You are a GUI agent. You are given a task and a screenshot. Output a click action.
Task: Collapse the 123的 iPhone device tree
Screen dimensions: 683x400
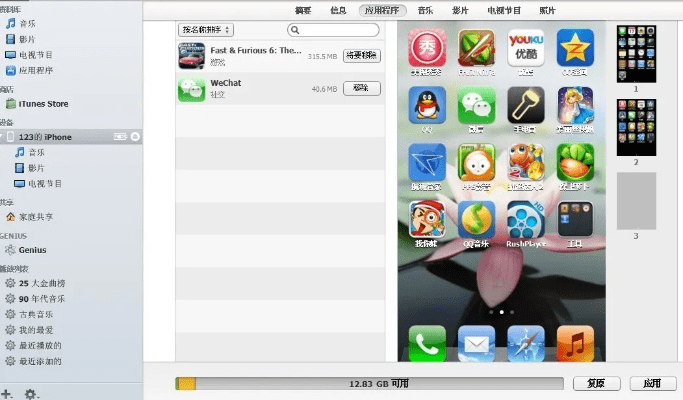click(3, 136)
